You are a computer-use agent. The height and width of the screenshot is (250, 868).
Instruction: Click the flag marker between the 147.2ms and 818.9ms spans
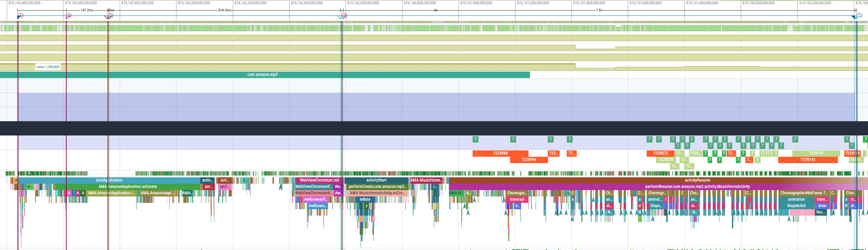pos(68,16)
